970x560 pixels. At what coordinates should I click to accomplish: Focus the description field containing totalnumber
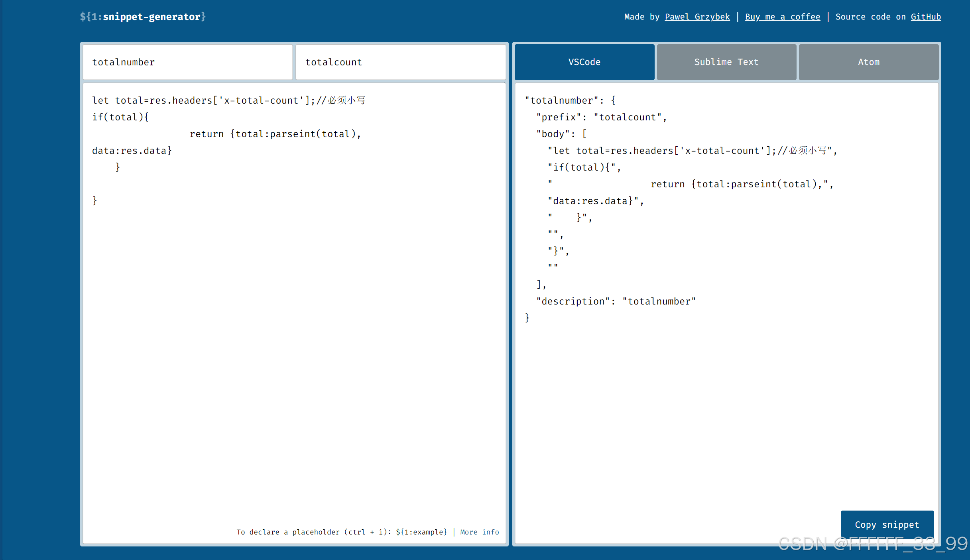pos(187,62)
